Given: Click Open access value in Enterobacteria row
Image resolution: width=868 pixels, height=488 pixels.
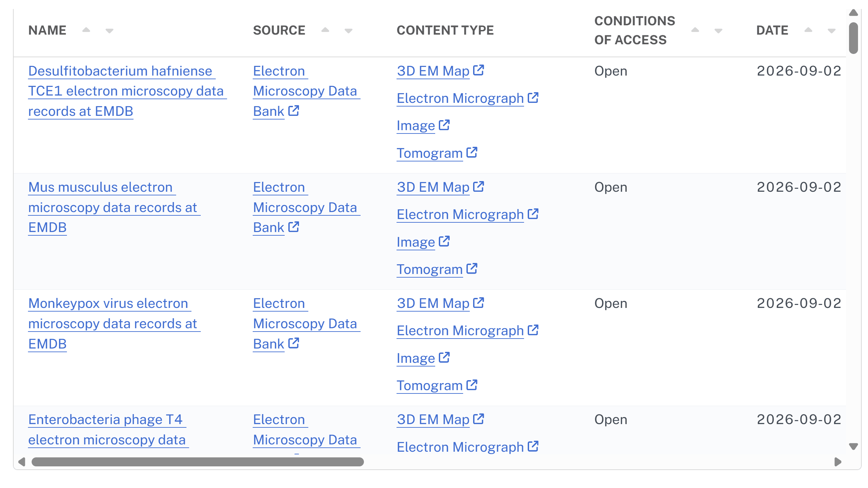Looking at the screenshot, I should (x=611, y=420).
